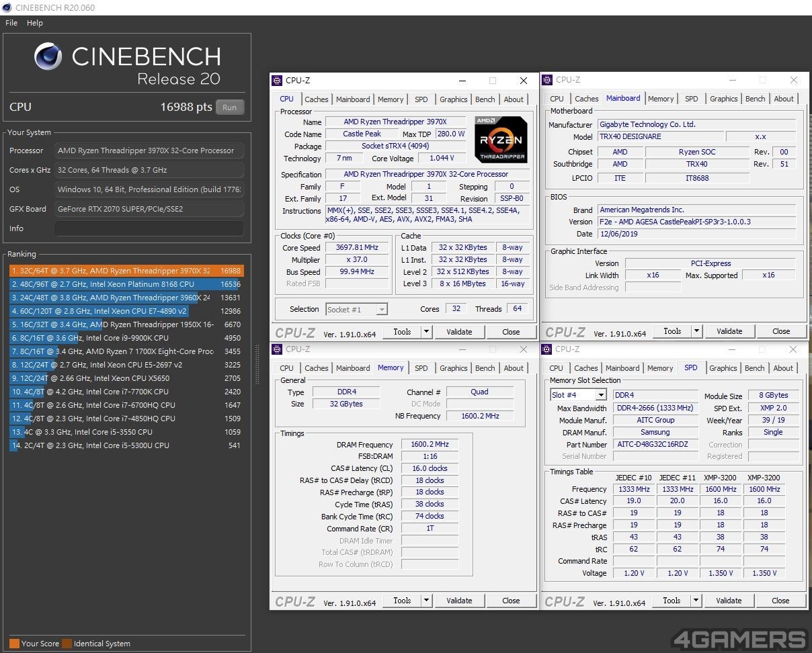
Task: Expand Tools dropdown arrow in Mainboard window
Action: point(696,331)
